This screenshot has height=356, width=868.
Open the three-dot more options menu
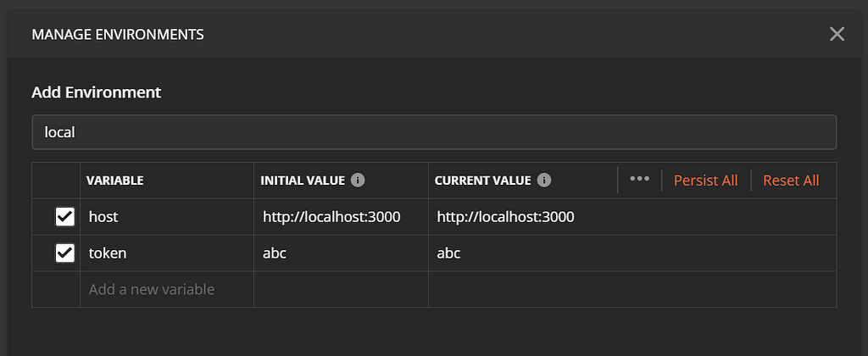pyautogui.click(x=639, y=180)
